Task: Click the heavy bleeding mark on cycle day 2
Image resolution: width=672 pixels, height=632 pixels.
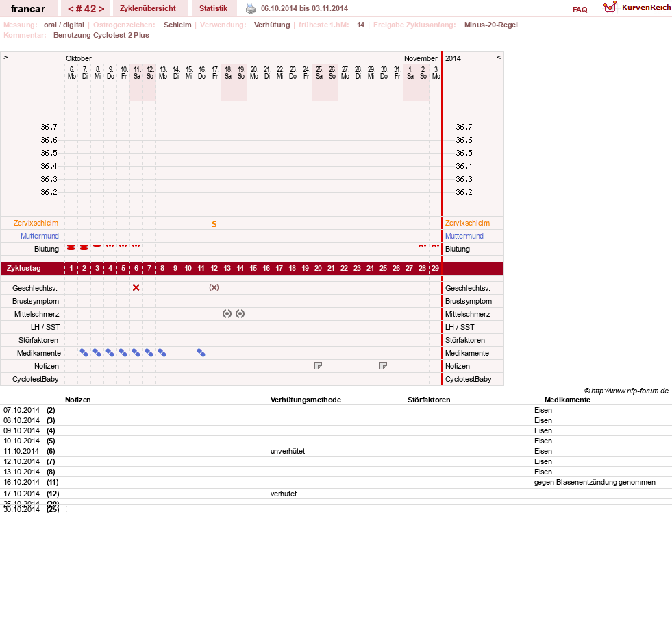Action: (x=84, y=247)
